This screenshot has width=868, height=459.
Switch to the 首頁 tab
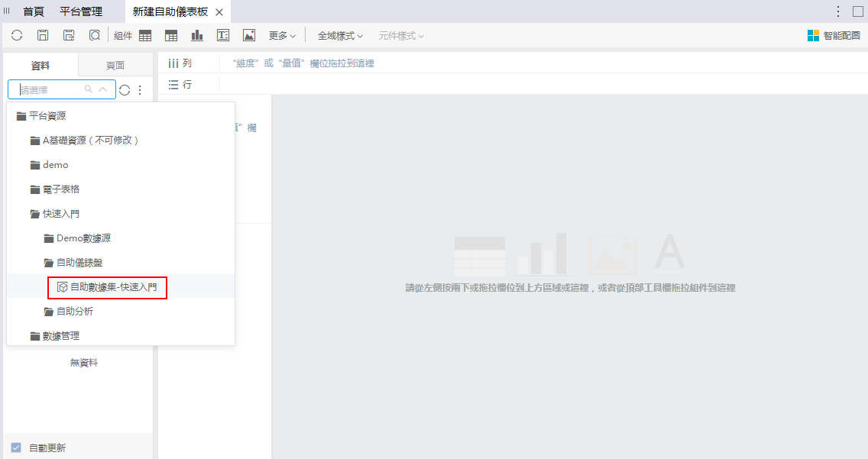point(34,11)
